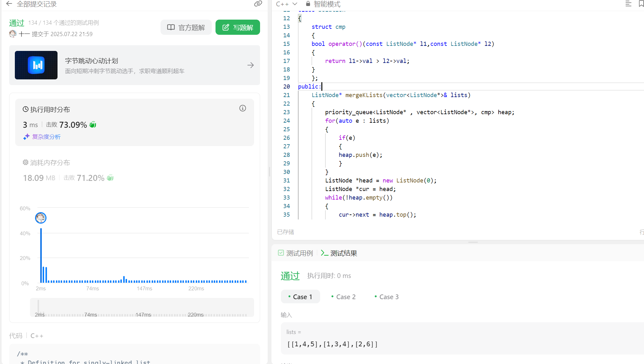Click the 通过 status text at top left

pyautogui.click(x=17, y=23)
